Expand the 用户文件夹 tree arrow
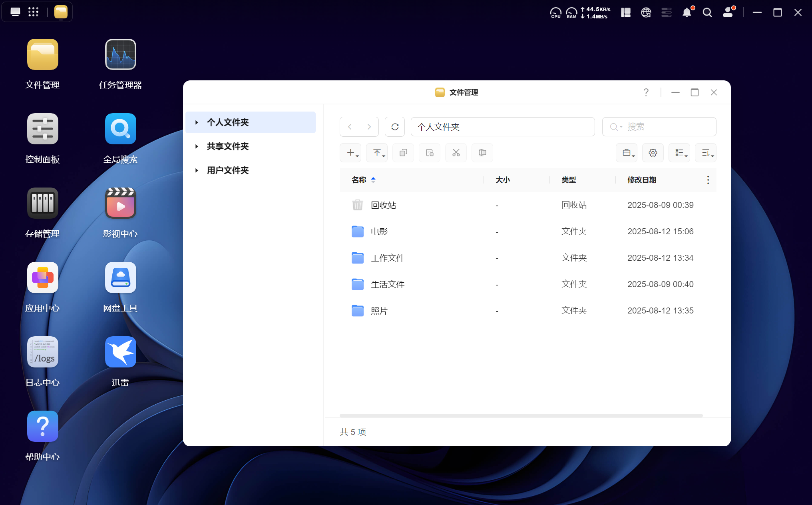812x505 pixels. click(x=197, y=170)
